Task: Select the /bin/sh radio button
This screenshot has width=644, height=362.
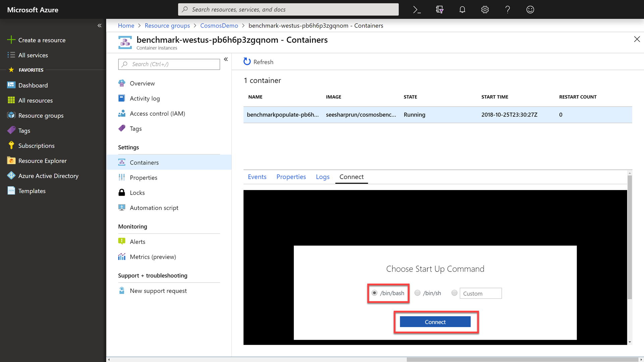Action: 418,293
